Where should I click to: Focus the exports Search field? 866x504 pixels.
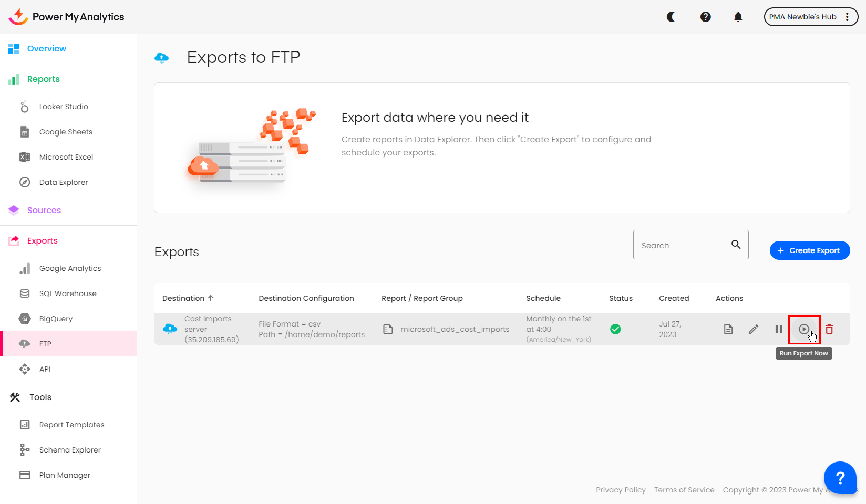(x=682, y=245)
